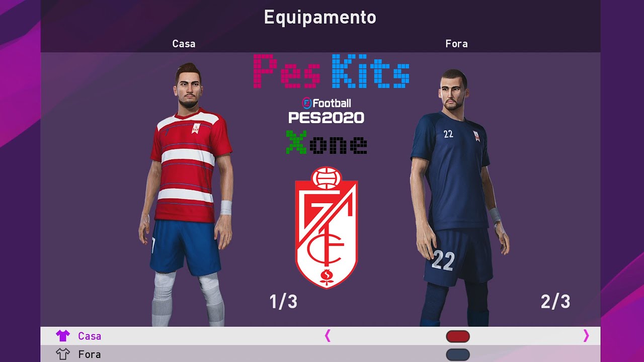Click the Fora column header
This screenshot has width=644, height=362.
pyautogui.click(x=456, y=44)
